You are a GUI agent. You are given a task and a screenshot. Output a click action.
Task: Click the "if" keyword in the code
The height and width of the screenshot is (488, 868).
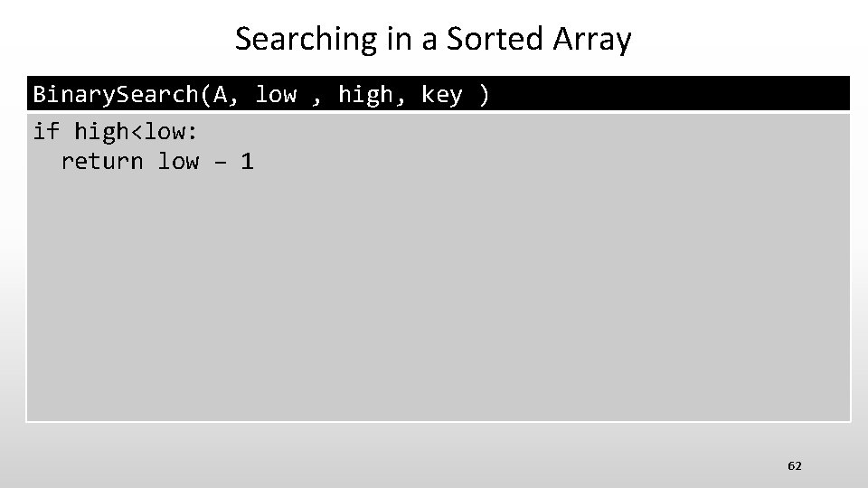46,132
